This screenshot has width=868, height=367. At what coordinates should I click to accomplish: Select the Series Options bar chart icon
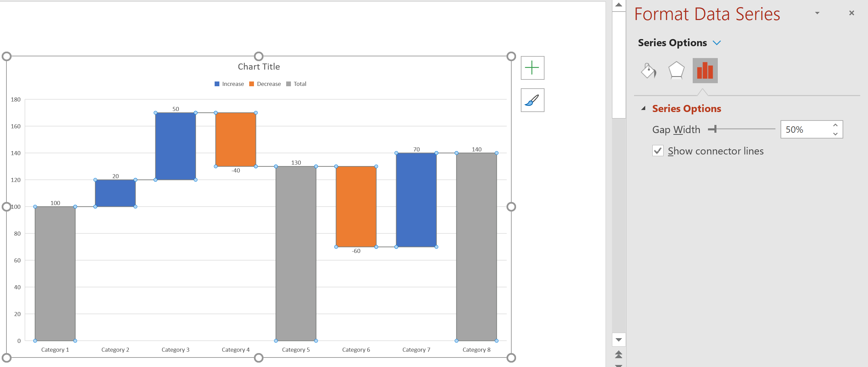coord(705,71)
